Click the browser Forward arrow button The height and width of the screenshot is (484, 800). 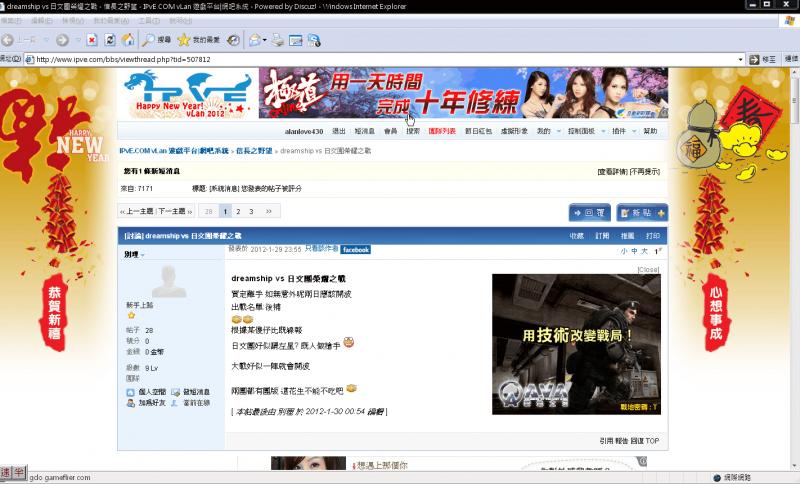pos(62,40)
